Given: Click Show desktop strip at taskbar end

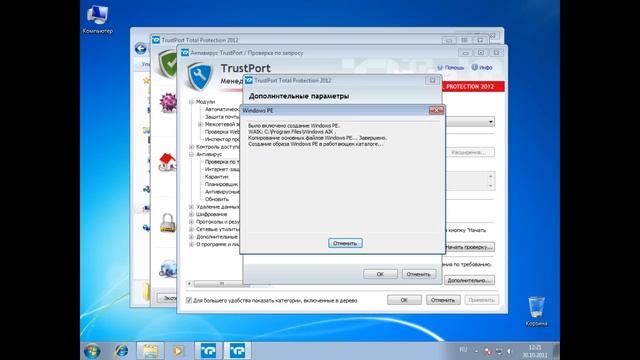Looking at the screenshot, I should [x=556, y=351].
